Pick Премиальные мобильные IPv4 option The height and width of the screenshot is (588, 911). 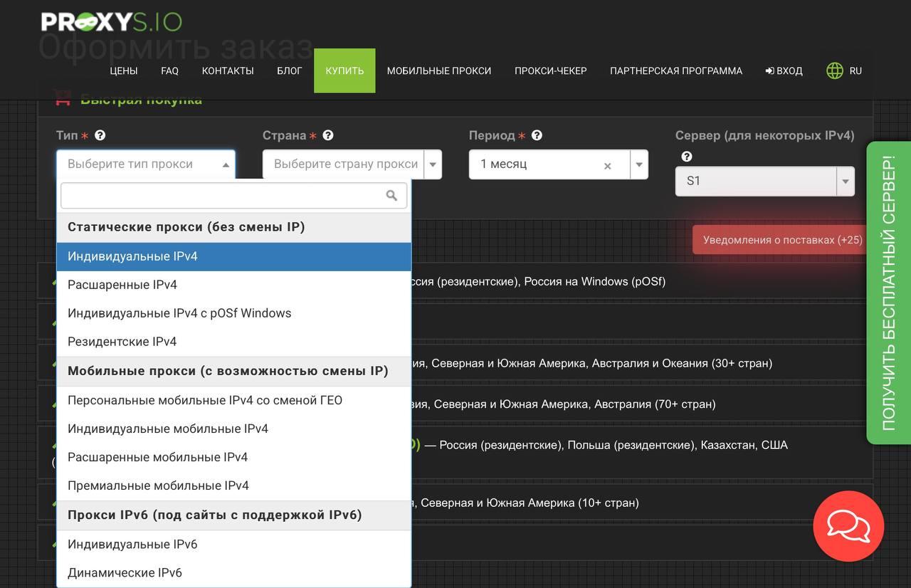158,485
